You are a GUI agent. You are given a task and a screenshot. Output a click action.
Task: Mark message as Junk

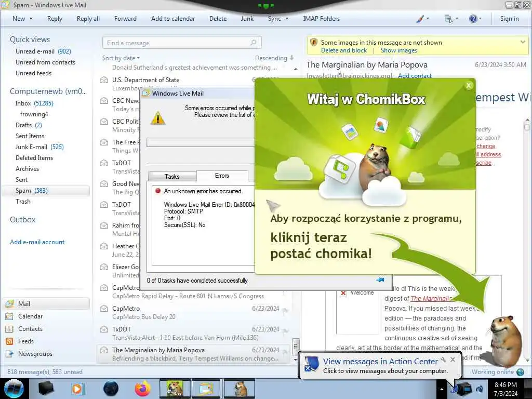click(247, 19)
